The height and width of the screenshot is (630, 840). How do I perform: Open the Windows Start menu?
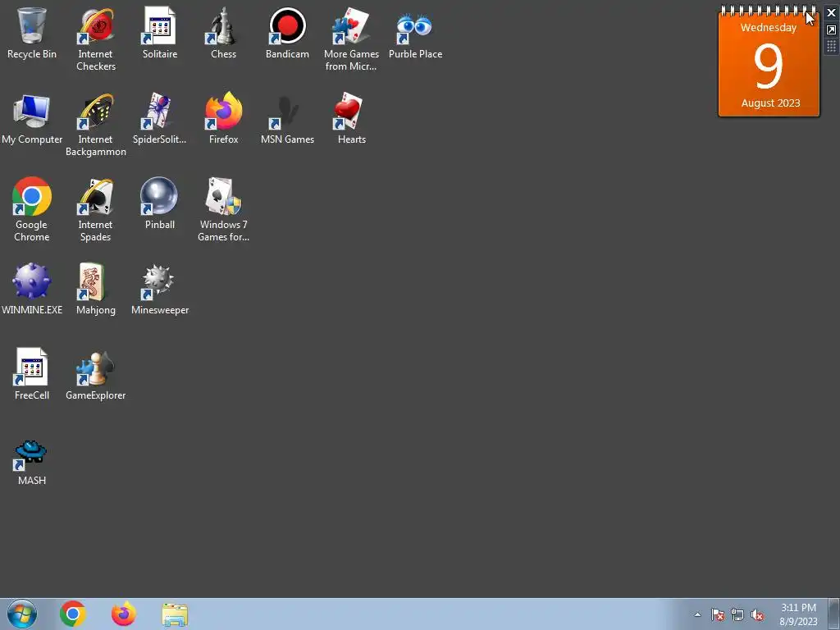pyautogui.click(x=22, y=614)
